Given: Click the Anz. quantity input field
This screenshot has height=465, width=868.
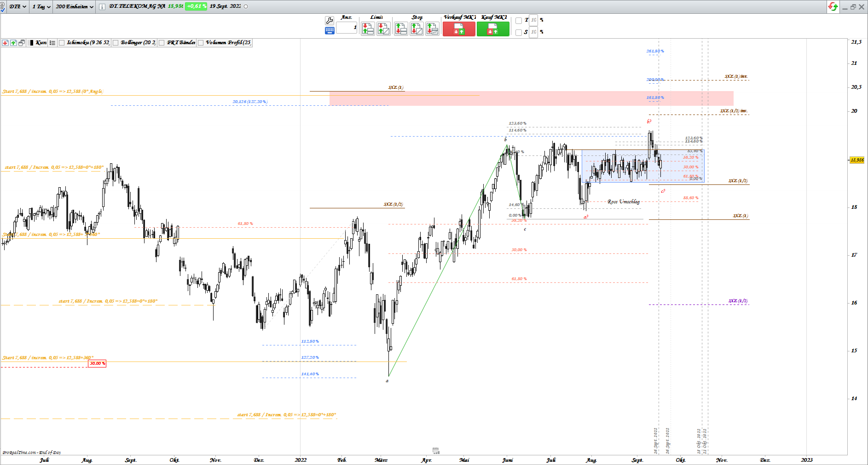Looking at the screenshot, I should 347,28.
